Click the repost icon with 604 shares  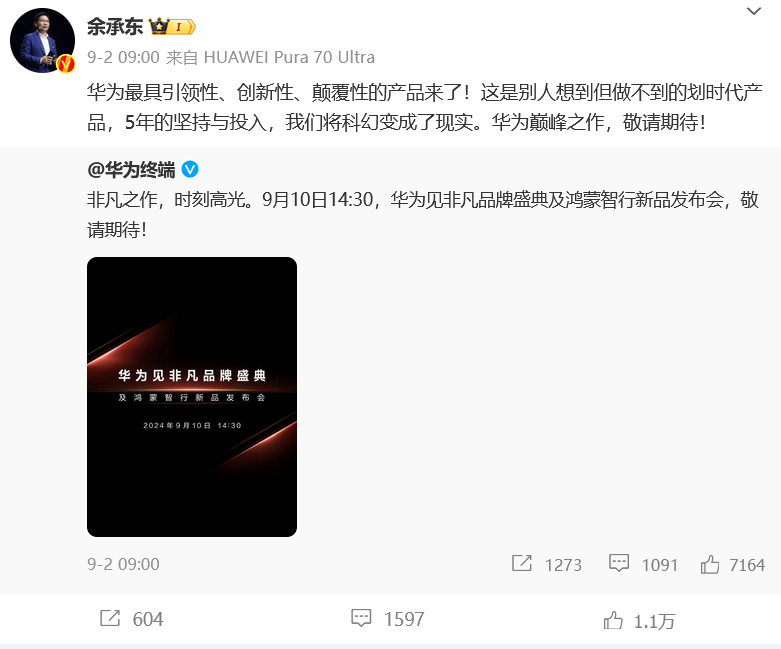click(110, 619)
